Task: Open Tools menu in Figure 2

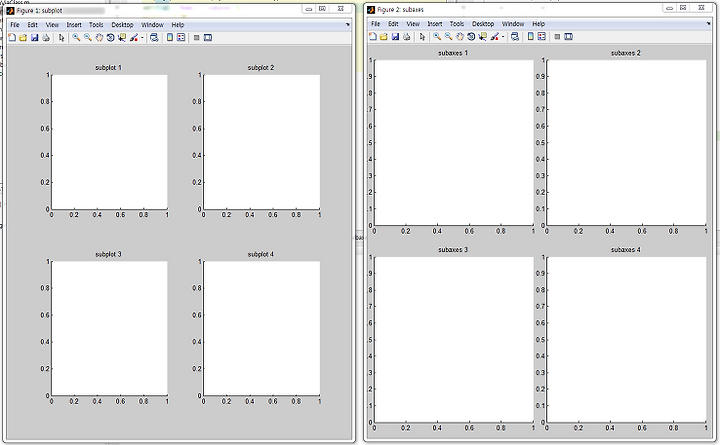Action: [x=456, y=24]
